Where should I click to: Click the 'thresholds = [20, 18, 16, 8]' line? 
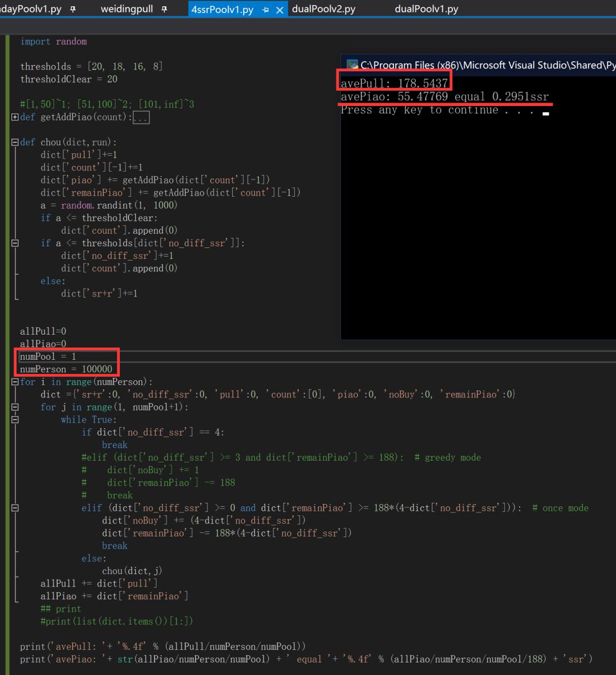(x=91, y=66)
